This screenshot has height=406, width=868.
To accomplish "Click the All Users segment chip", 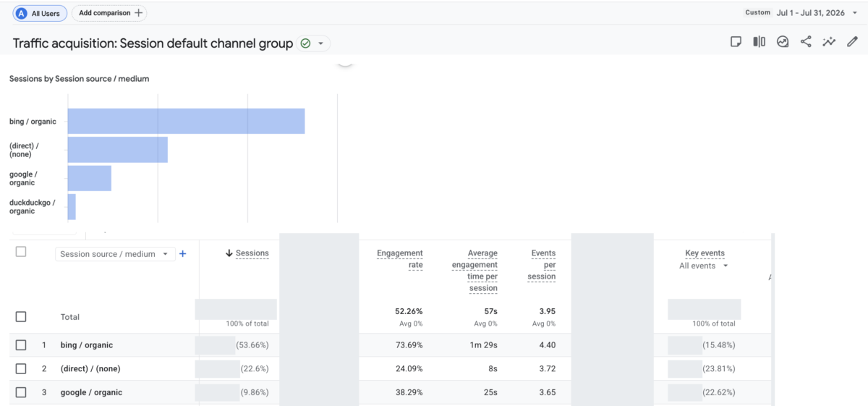I will [40, 13].
